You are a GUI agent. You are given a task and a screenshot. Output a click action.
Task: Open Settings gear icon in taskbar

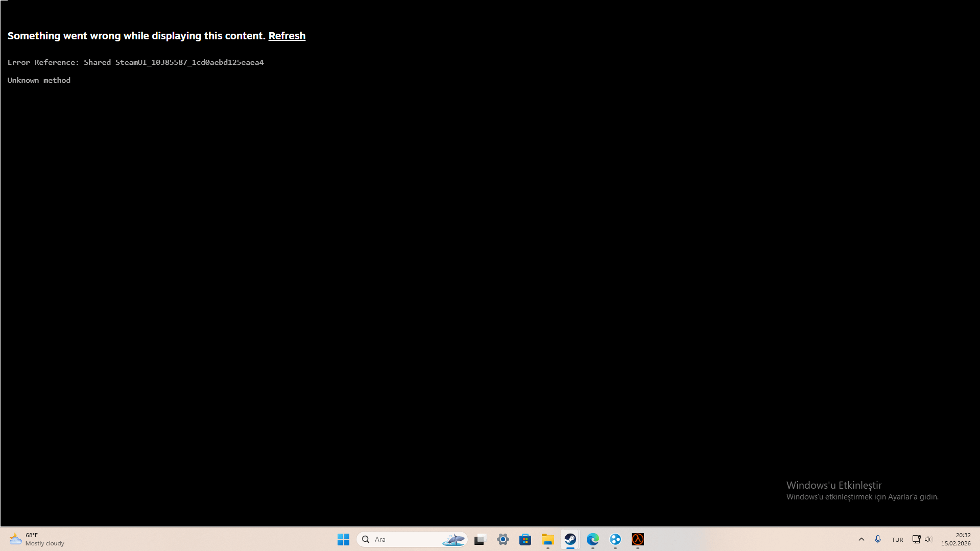[503, 539]
